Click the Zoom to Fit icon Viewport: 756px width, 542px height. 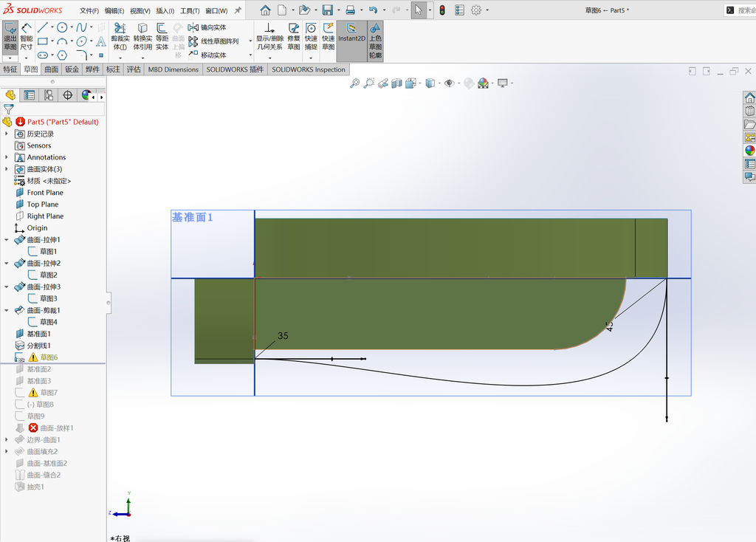(x=354, y=83)
